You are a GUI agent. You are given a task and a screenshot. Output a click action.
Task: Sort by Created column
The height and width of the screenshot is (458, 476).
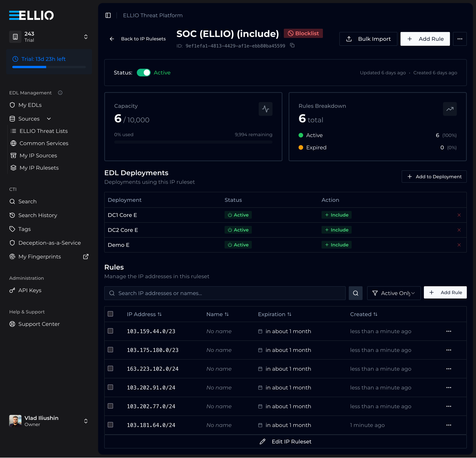tap(364, 314)
